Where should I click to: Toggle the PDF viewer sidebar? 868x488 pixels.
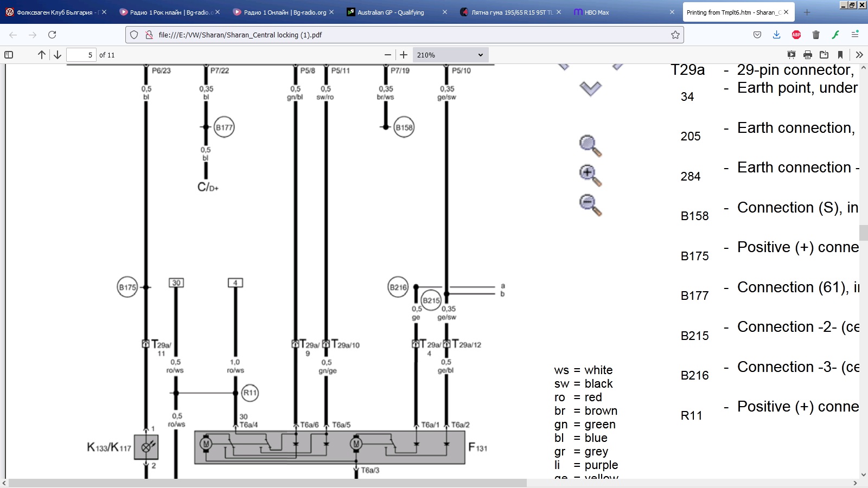pos(9,55)
